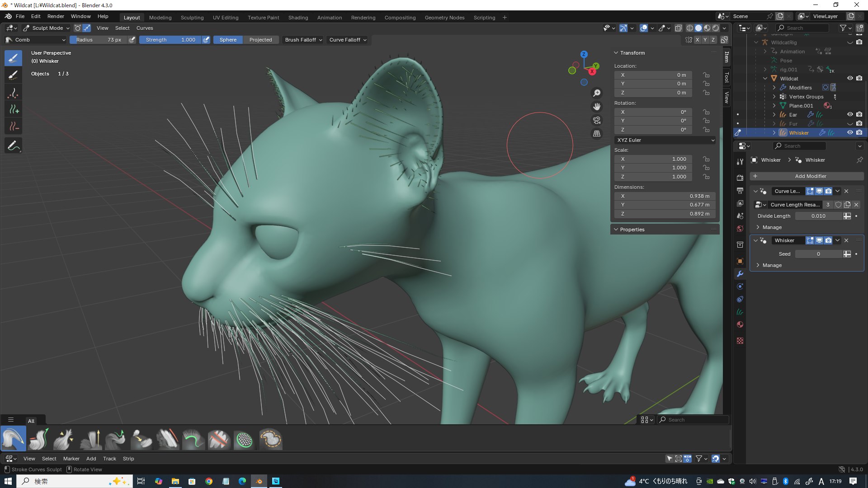868x488 pixels.
Task: Click the brush Radius slider
Action: point(99,40)
